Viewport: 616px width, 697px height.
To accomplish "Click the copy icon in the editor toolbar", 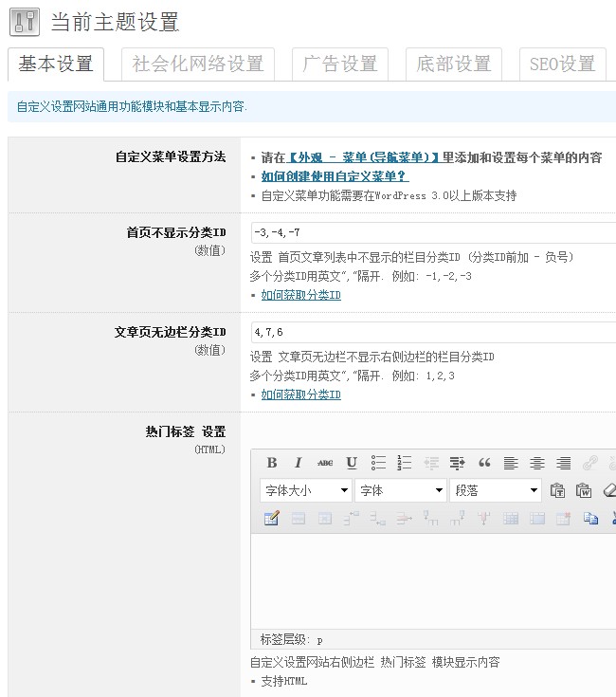I will pos(590,519).
